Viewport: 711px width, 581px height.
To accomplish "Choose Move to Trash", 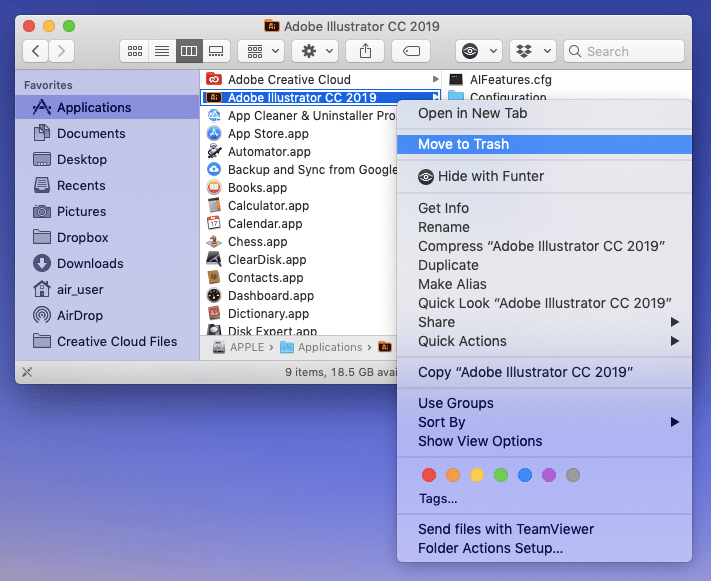I will [544, 144].
